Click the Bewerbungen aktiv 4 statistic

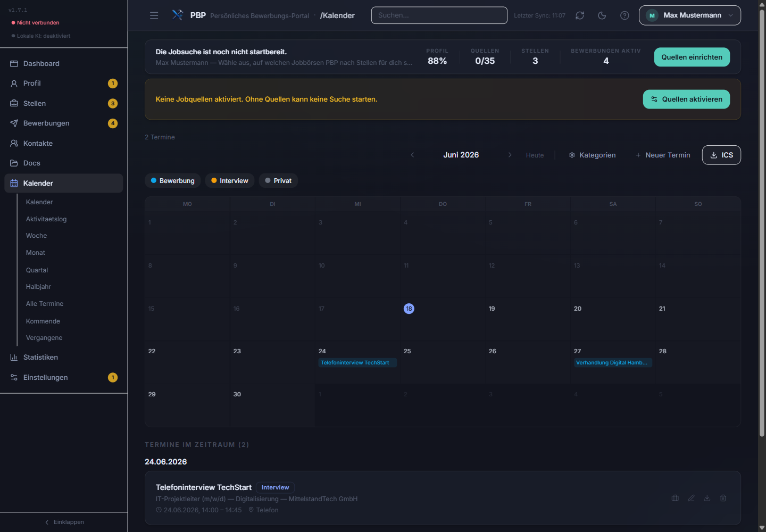point(606,56)
